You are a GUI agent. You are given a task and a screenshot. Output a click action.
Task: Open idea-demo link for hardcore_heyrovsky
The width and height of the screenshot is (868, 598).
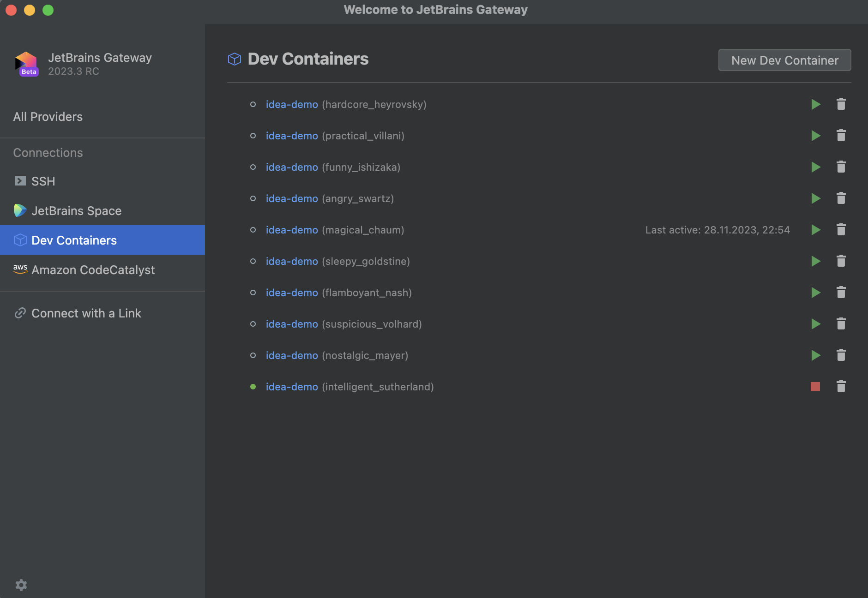click(x=292, y=104)
